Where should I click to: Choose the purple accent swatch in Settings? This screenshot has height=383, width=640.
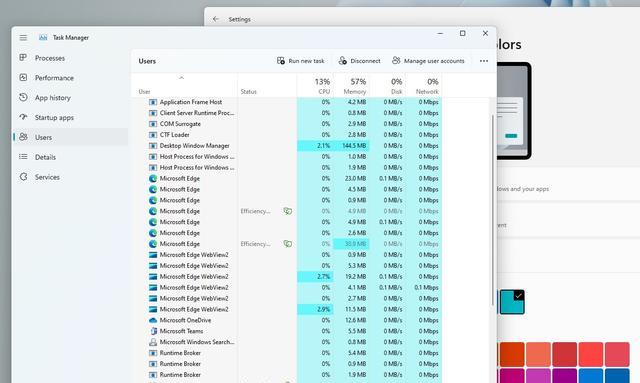tap(564, 376)
